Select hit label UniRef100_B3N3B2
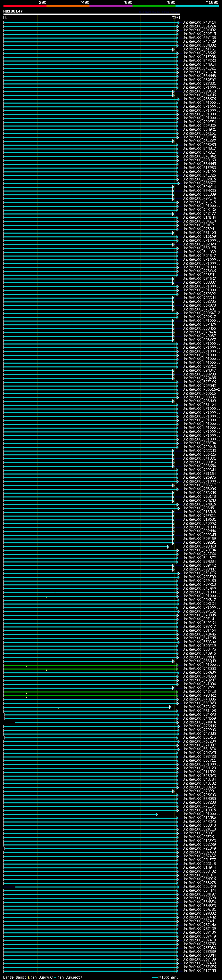This screenshot has width=222, height=980. pyautogui.click(x=199, y=45)
